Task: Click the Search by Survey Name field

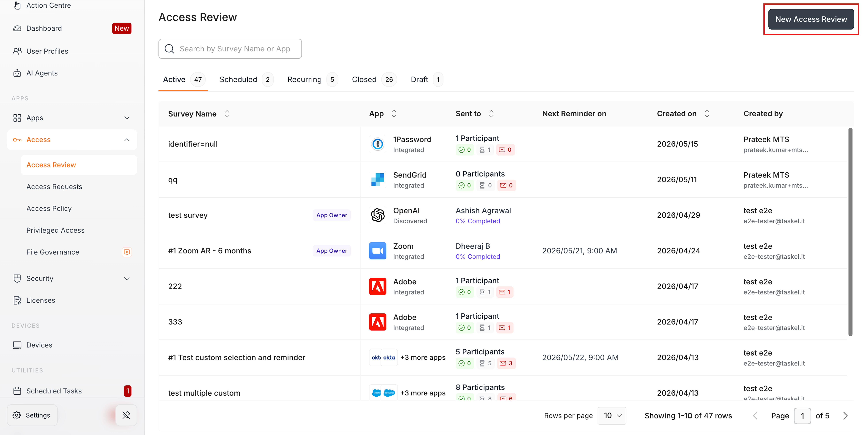Action: tap(230, 49)
